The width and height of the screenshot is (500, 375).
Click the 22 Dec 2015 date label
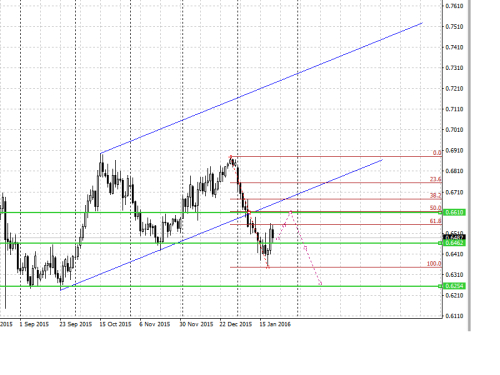pos(236,324)
